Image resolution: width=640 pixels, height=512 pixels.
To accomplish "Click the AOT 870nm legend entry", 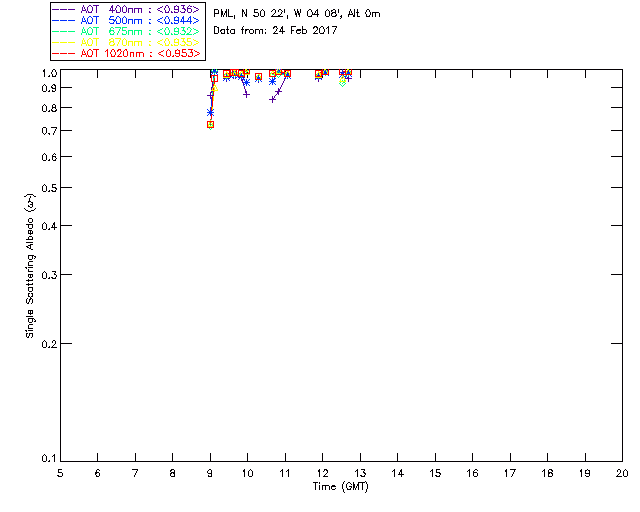I will pos(127,42).
